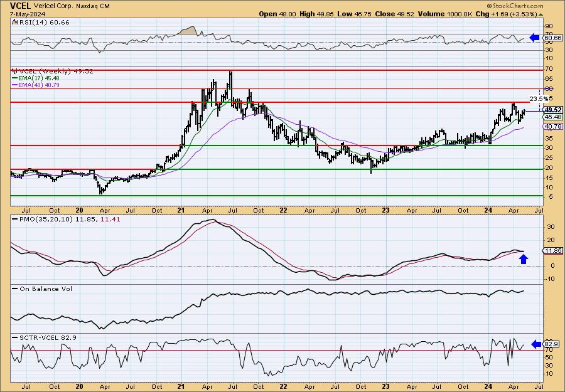This screenshot has width=565, height=392.
Task: Click the EMA(17) 45.48 legend text
Action: tap(39, 78)
